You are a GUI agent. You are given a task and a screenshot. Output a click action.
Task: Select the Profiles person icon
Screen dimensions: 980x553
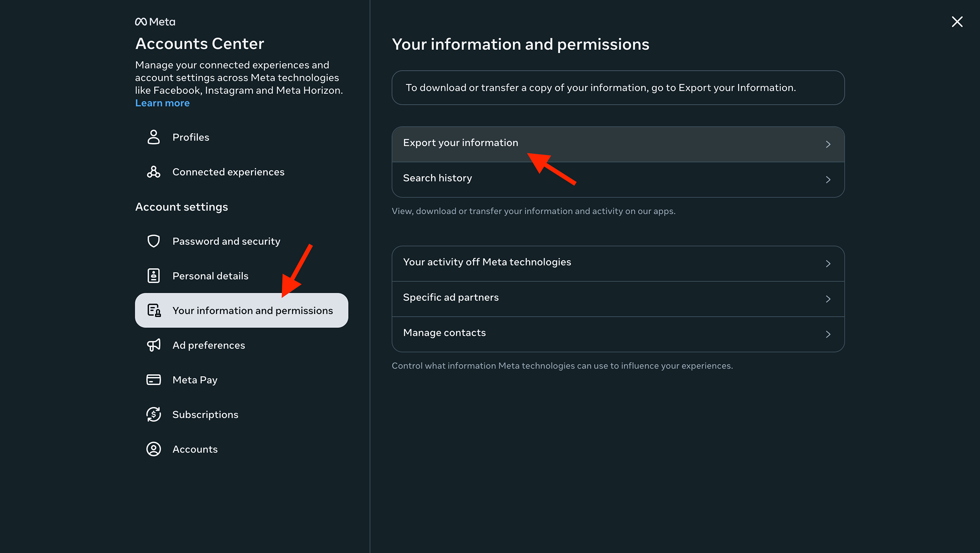(x=153, y=137)
